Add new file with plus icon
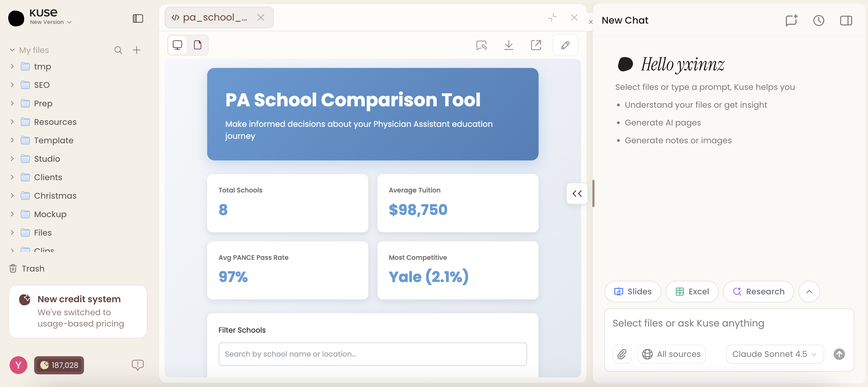The width and height of the screenshot is (868, 387). point(137,50)
